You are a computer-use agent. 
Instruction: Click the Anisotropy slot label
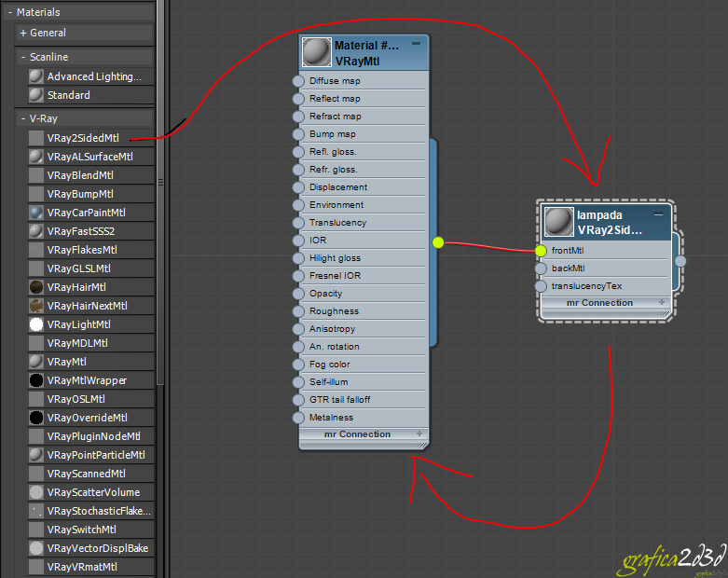pos(332,329)
